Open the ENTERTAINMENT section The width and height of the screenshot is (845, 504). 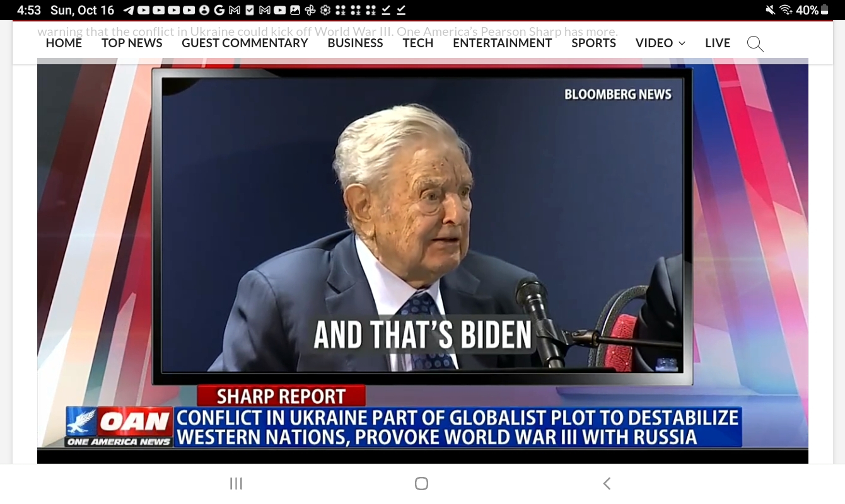pyautogui.click(x=503, y=43)
